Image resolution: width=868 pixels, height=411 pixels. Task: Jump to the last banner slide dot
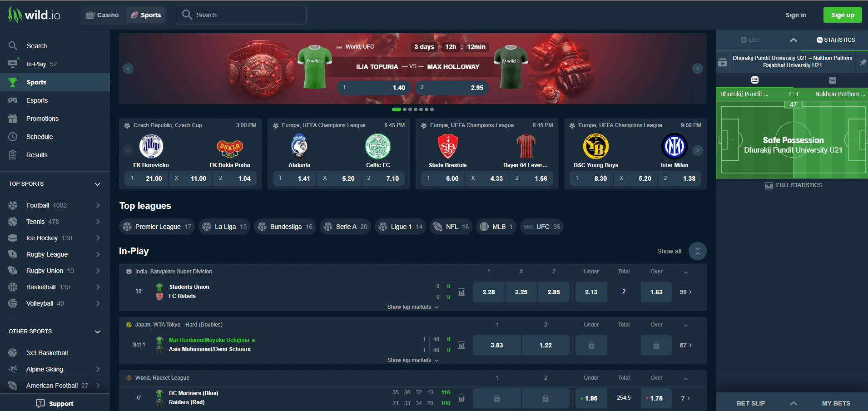(x=432, y=109)
